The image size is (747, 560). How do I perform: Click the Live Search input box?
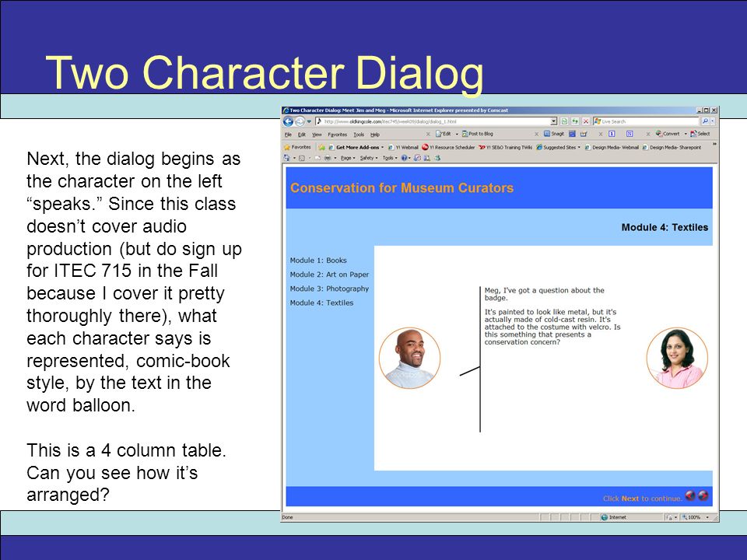pyautogui.click(x=646, y=121)
